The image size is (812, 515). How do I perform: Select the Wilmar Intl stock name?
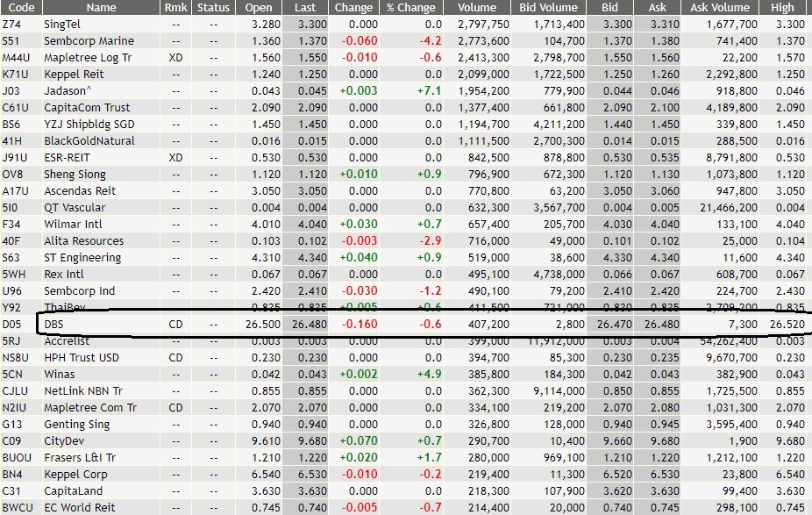point(73,225)
